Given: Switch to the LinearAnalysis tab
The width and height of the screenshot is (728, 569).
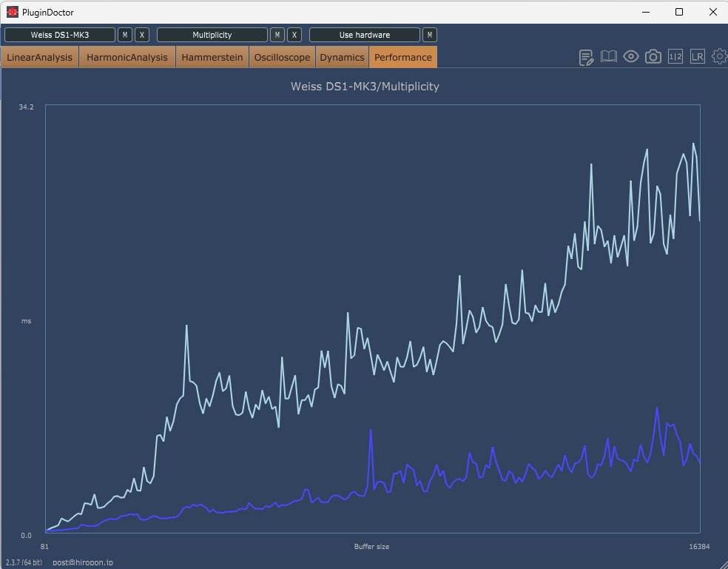Looking at the screenshot, I should pyautogui.click(x=39, y=57).
